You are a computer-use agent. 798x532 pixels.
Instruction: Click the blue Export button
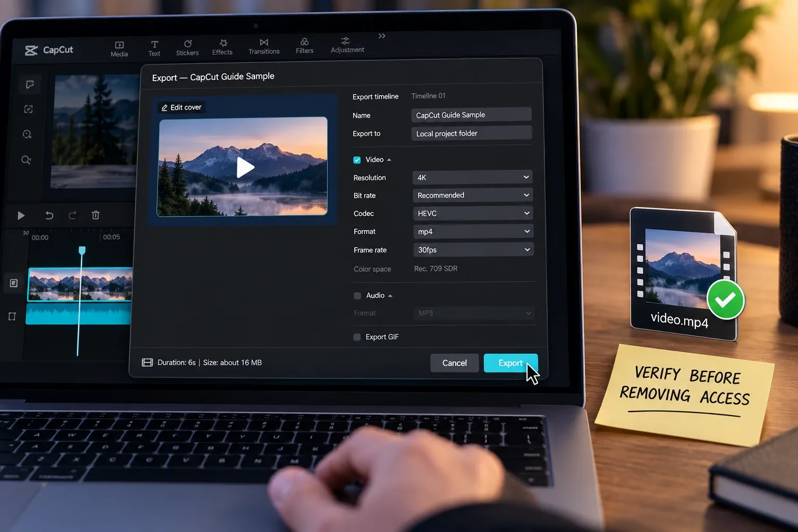(511, 363)
